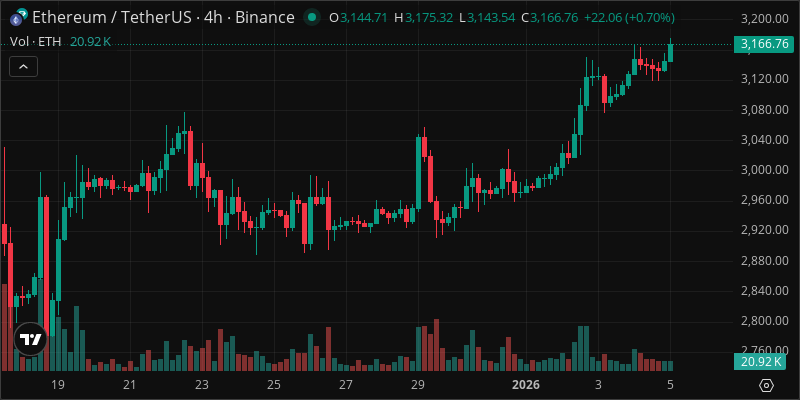Click time axis label 29

[x=418, y=384]
